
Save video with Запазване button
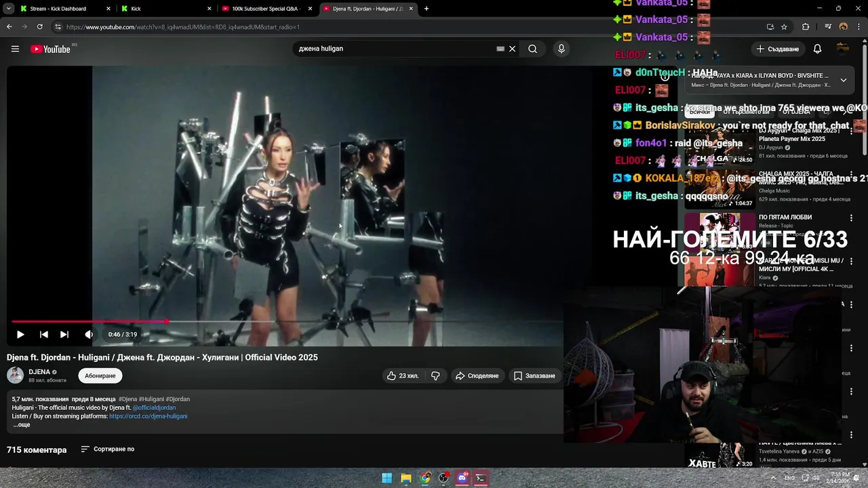pos(534,375)
